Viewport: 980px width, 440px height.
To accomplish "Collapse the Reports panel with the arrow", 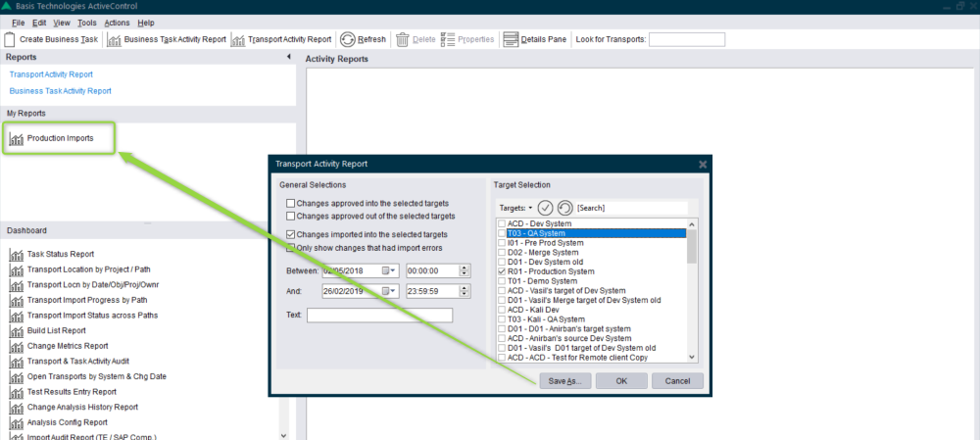I will tap(289, 57).
